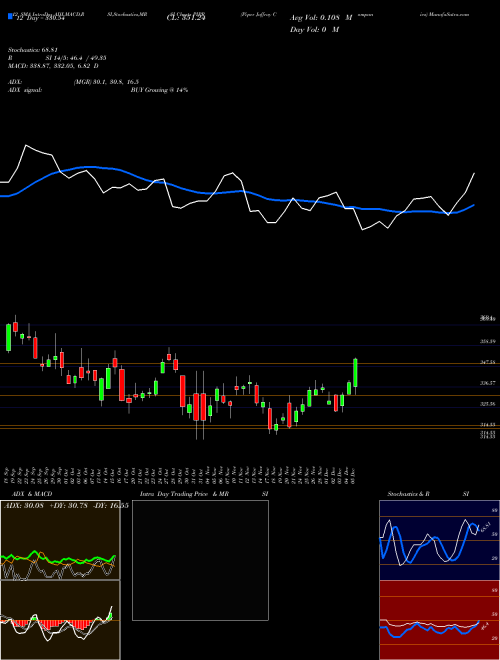Viewport: 500px width, 660px height.
Task: Click the white price line peak at right
Action: (x=474, y=173)
